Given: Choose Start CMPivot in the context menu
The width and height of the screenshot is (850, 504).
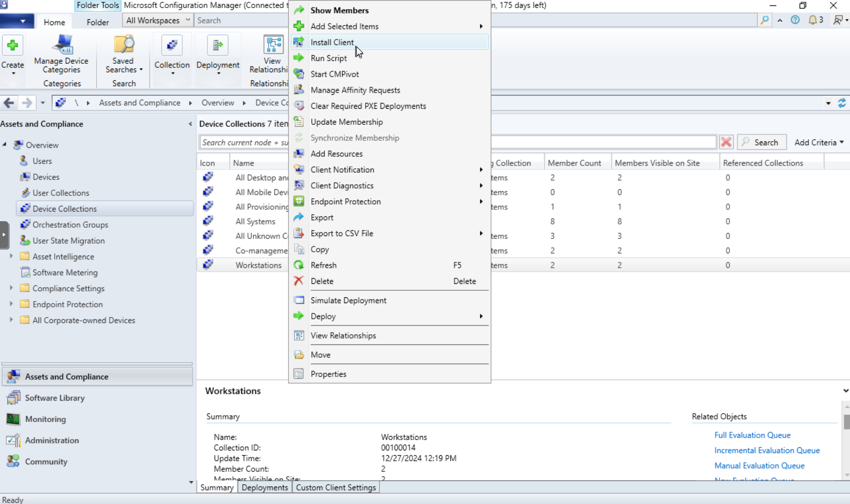Looking at the screenshot, I should [x=334, y=74].
